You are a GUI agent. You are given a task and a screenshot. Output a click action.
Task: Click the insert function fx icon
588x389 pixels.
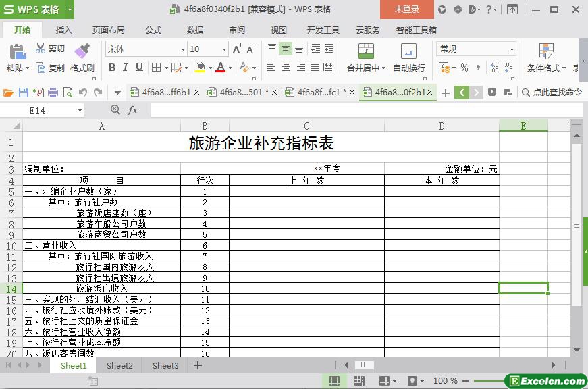pyautogui.click(x=132, y=110)
